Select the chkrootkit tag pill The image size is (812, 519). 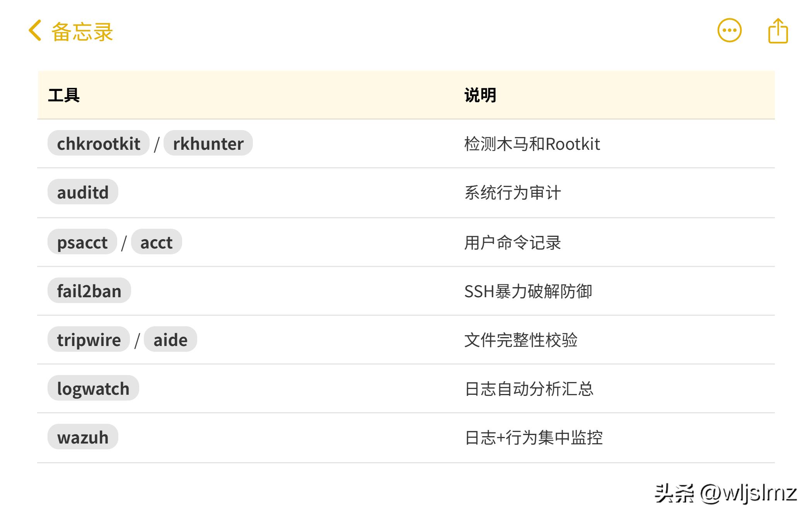[98, 143]
